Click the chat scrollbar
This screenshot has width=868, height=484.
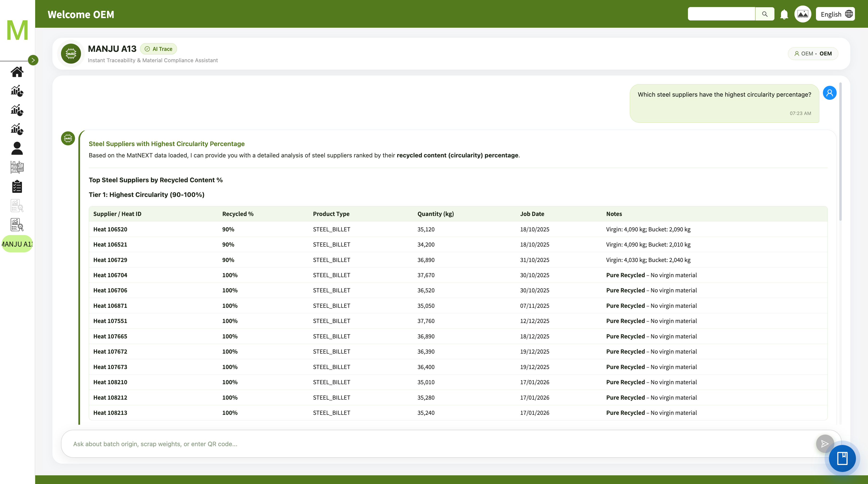pos(840,152)
